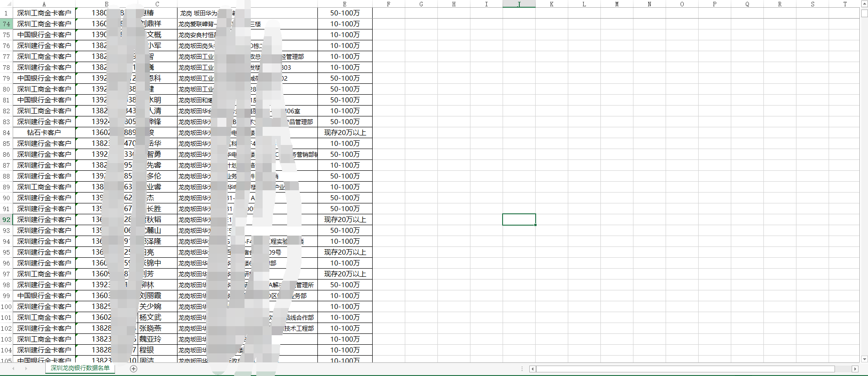This screenshot has width=868, height=376.
Task: Add a new sheet with the plus button
Action: pyautogui.click(x=134, y=369)
